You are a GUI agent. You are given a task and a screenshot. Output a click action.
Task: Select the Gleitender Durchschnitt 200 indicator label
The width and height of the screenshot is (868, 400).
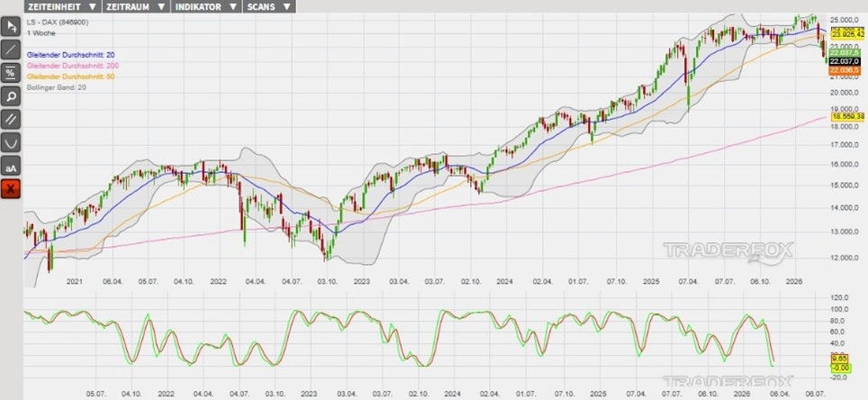pyautogui.click(x=73, y=66)
